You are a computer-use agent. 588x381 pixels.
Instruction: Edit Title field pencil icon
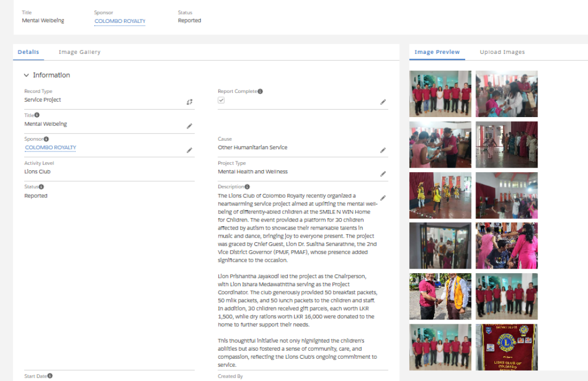tap(189, 126)
